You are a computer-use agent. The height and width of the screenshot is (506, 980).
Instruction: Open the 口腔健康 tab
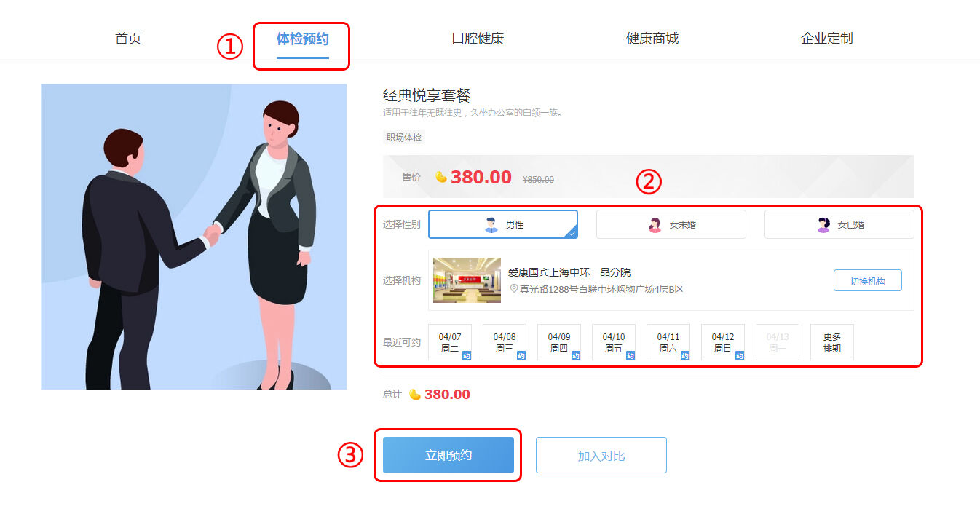(x=478, y=39)
